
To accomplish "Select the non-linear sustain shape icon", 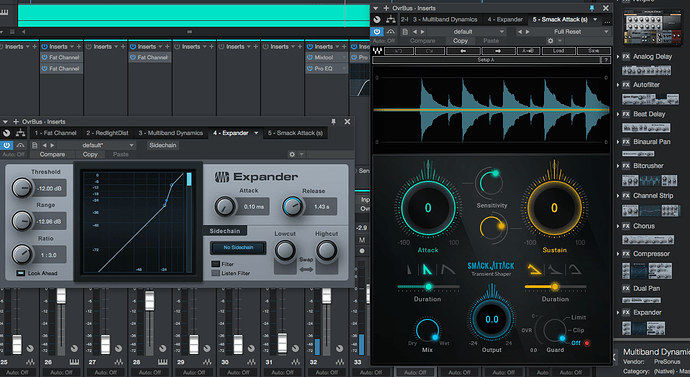I will 555,269.
